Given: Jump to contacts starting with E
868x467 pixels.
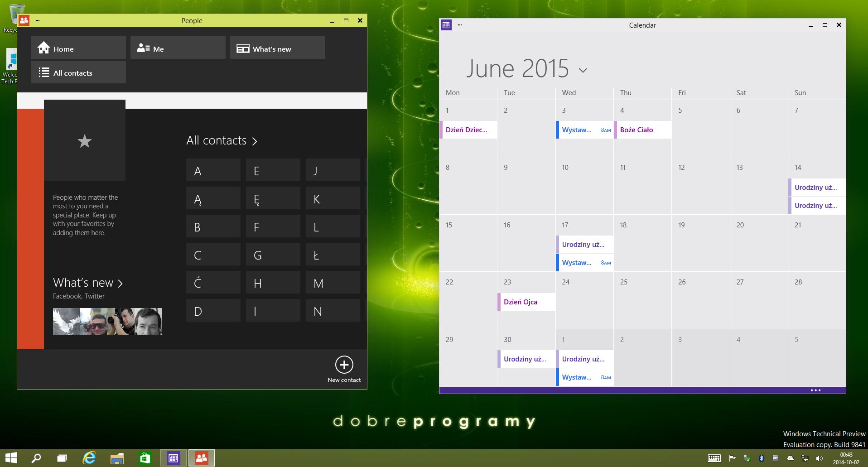Looking at the screenshot, I should [273, 170].
